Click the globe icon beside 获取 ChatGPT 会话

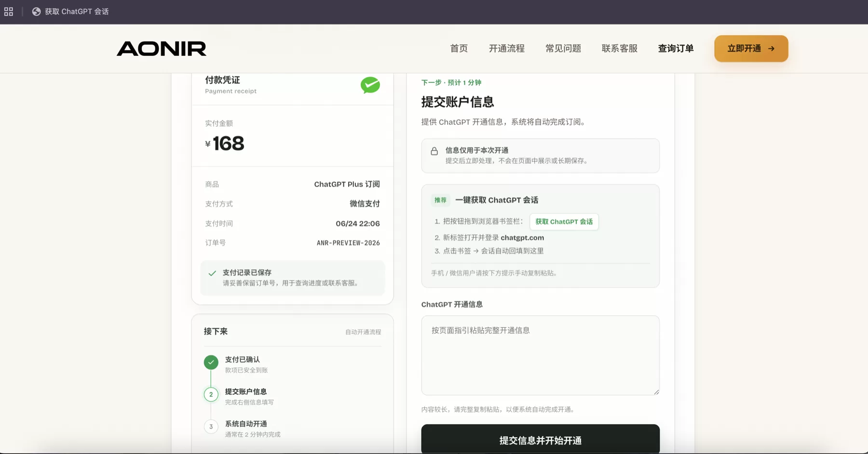[36, 12]
